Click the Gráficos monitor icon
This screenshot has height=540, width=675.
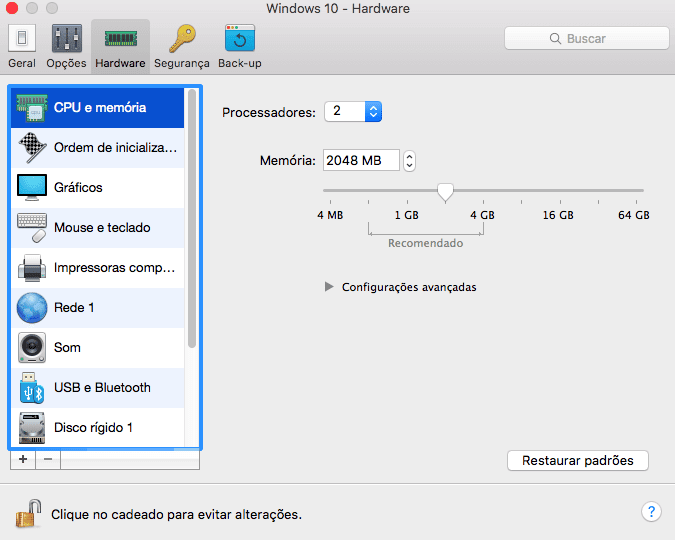32,188
